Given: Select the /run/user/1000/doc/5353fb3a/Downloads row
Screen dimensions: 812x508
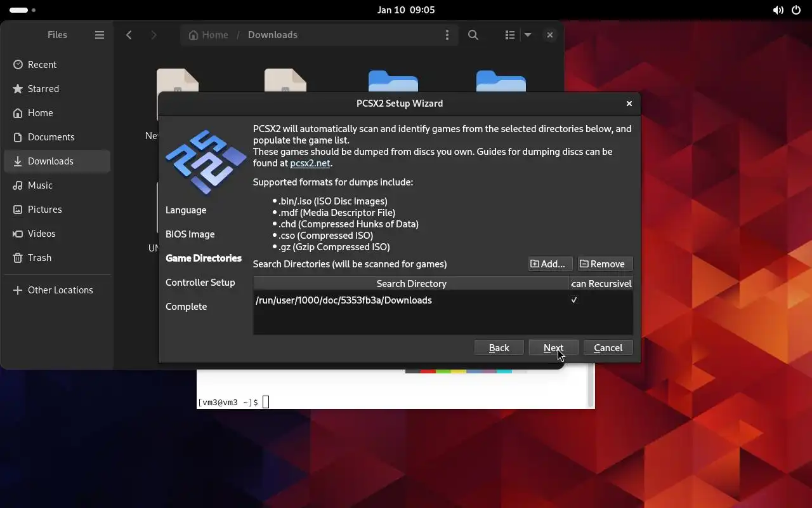Looking at the screenshot, I should (443, 300).
